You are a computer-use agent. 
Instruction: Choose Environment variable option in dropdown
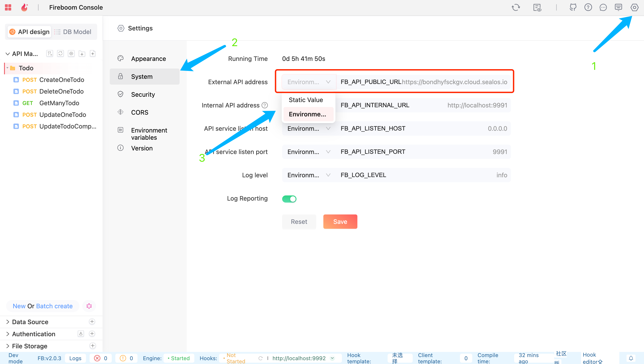308,114
